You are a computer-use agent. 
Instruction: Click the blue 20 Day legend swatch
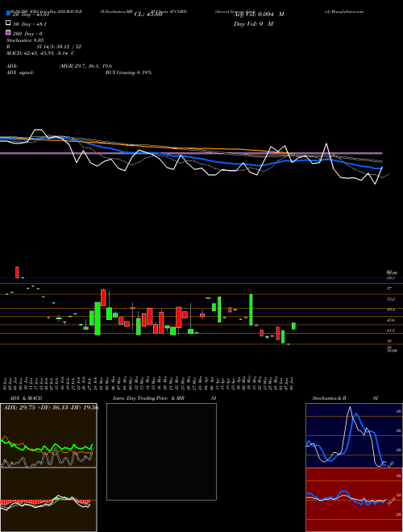click(x=8, y=14)
